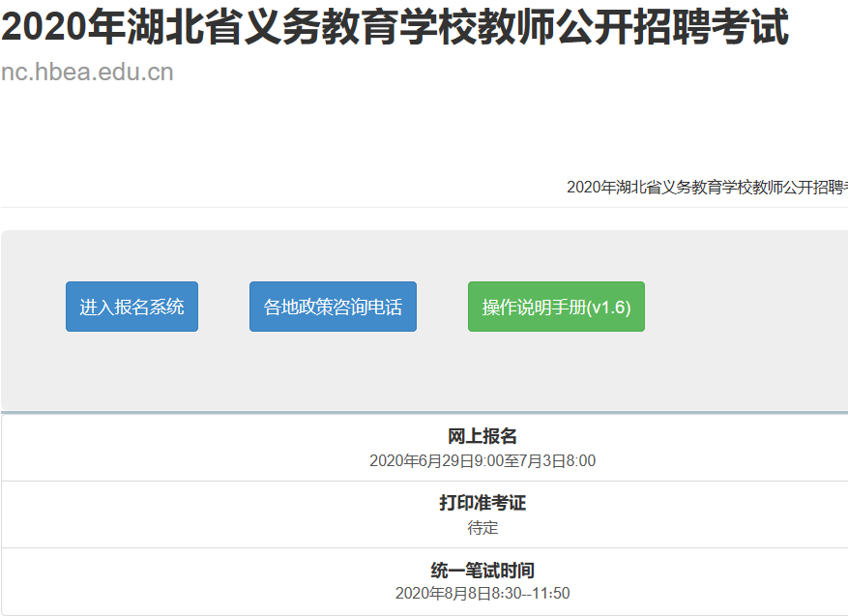848x616 pixels.
Task: Click the 待定 status text
Action: [482, 528]
